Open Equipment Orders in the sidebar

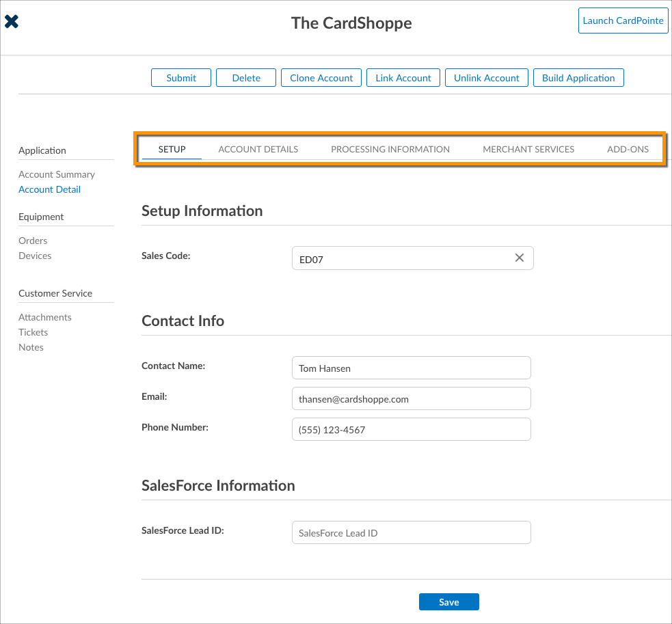(33, 241)
